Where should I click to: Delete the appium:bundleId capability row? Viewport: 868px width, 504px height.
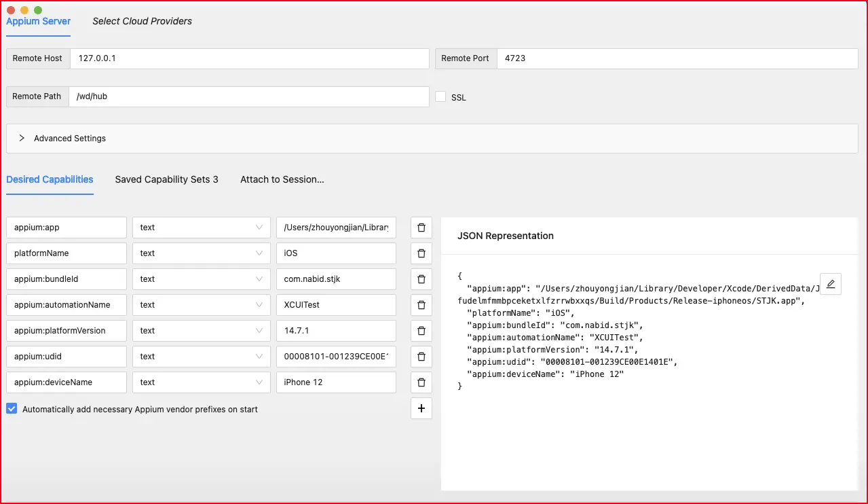click(421, 279)
